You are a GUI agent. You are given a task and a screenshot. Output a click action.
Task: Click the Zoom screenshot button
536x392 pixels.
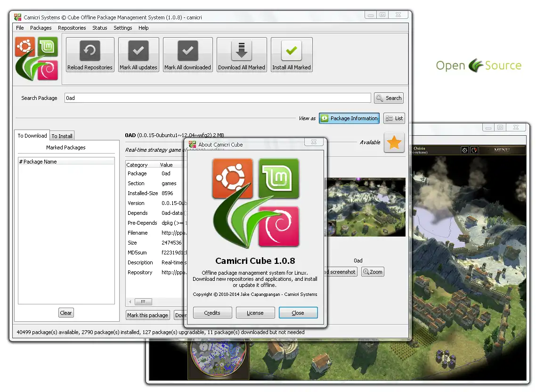373,272
